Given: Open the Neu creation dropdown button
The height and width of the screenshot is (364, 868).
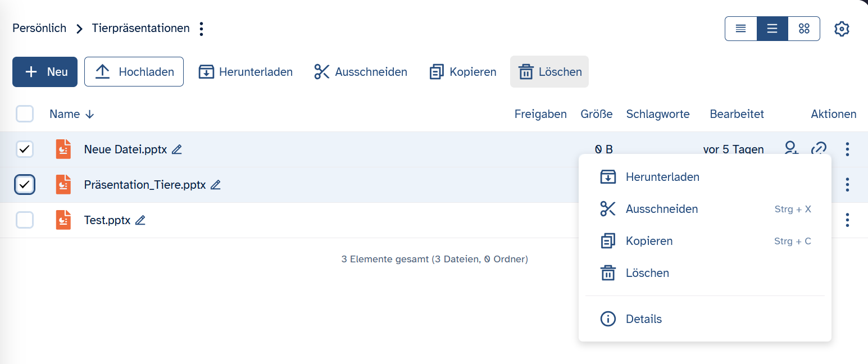Looking at the screenshot, I should [45, 72].
